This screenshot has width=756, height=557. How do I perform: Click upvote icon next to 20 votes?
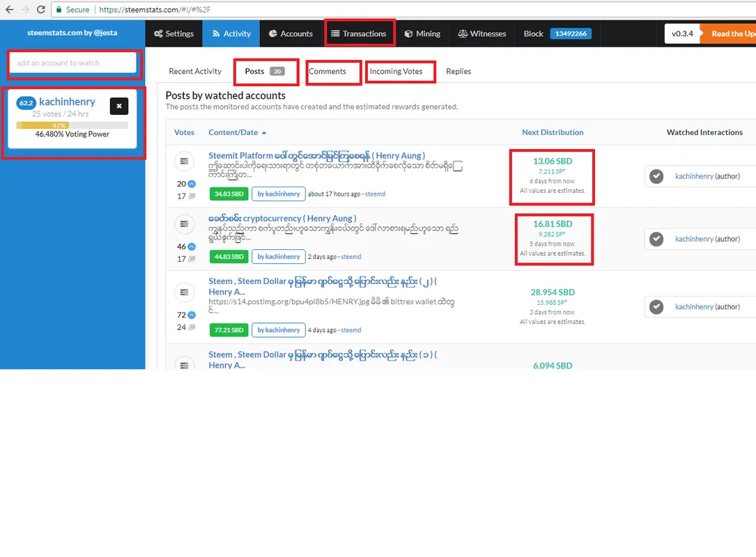point(192,184)
